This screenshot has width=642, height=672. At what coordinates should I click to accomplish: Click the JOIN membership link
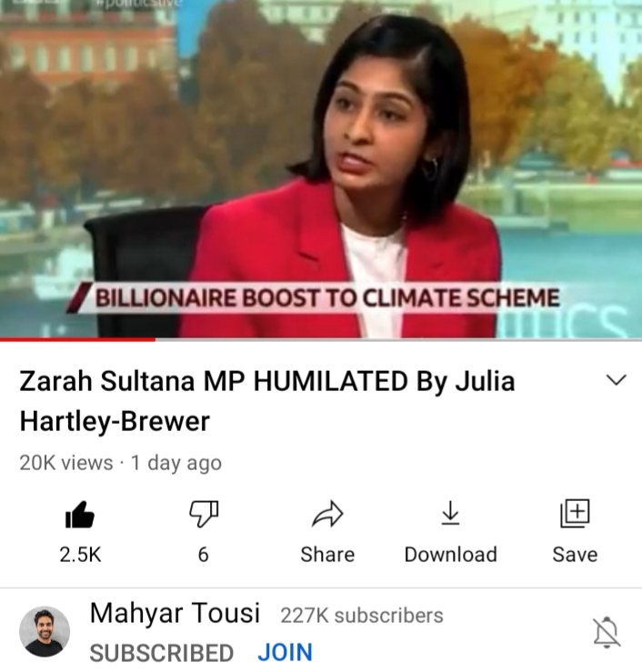click(x=285, y=652)
